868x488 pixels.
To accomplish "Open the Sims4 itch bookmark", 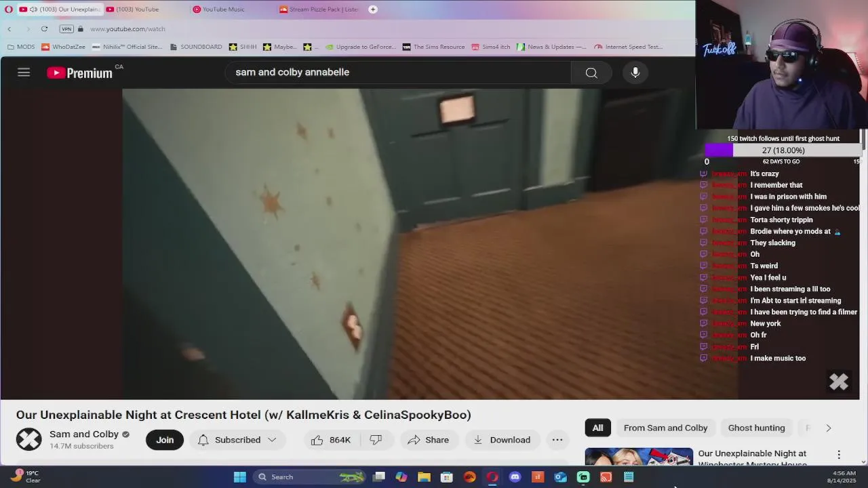I will (x=491, y=47).
